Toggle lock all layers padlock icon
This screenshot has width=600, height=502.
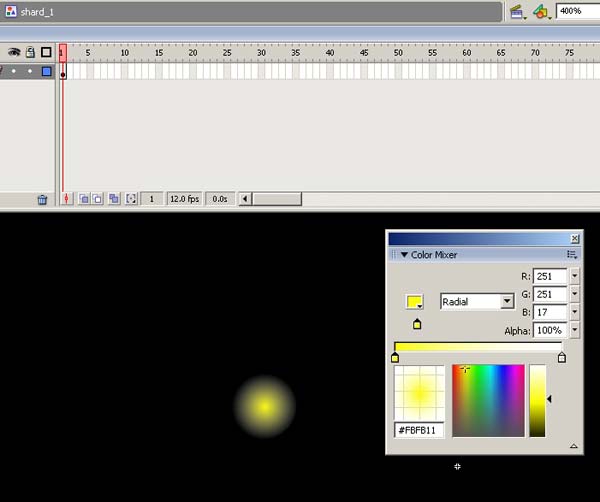[30, 52]
